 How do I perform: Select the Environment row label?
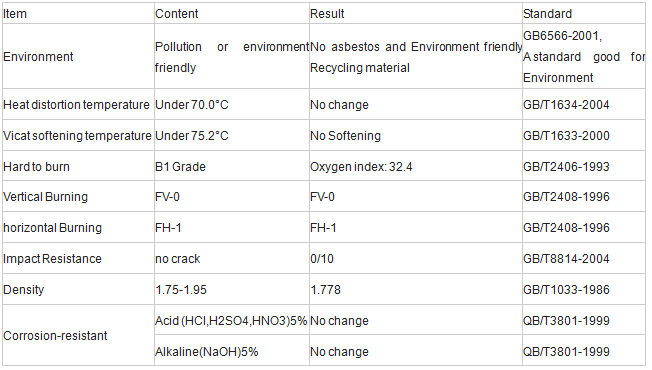click(x=38, y=57)
